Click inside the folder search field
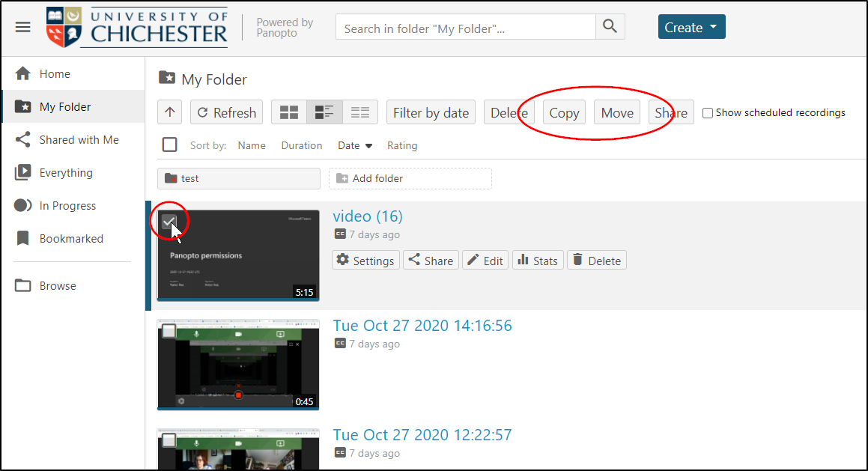 [x=466, y=28]
